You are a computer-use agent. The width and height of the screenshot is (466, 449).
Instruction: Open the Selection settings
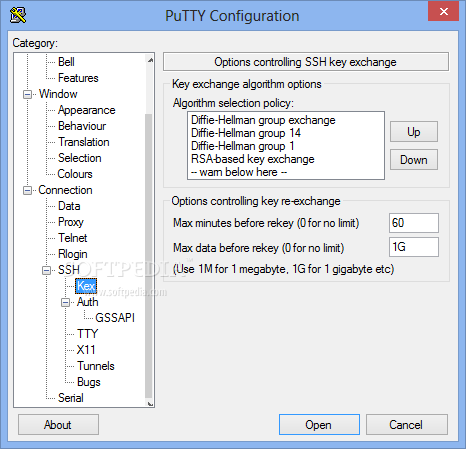tap(79, 158)
